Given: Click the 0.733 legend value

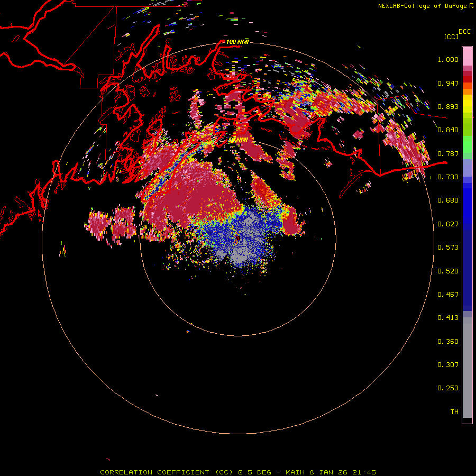Looking at the screenshot, I should tap(448, 177).
